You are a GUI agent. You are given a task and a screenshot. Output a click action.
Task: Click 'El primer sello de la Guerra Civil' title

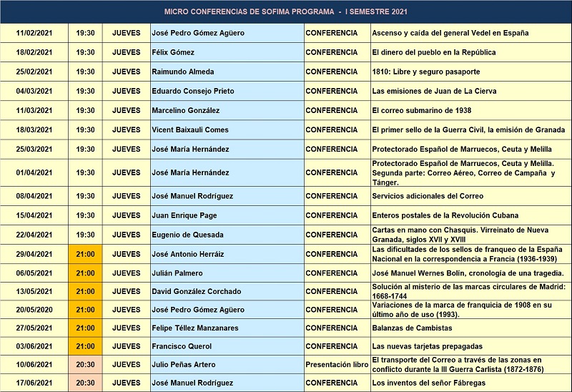pyautogui.click(x=468, y=129)
